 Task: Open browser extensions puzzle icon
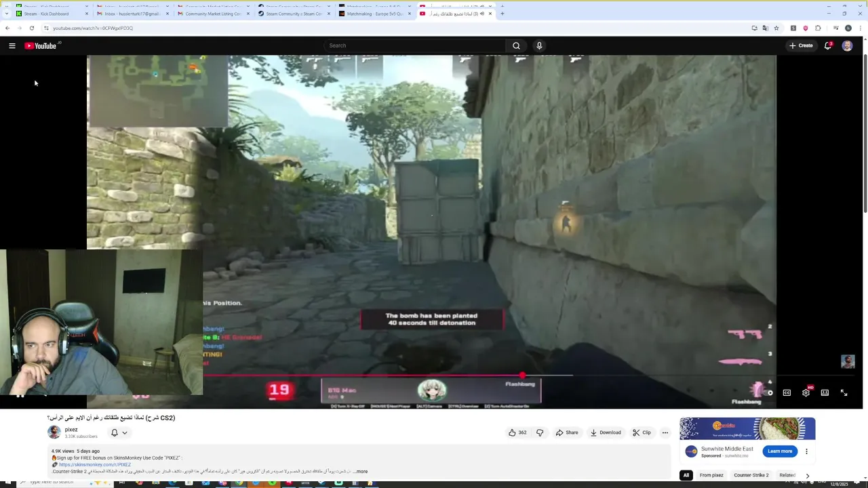pyautogui.click(x=818, y=28)
